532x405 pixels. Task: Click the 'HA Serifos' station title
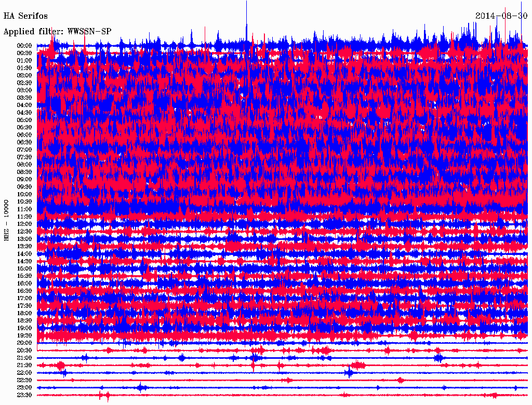point(25,16)
